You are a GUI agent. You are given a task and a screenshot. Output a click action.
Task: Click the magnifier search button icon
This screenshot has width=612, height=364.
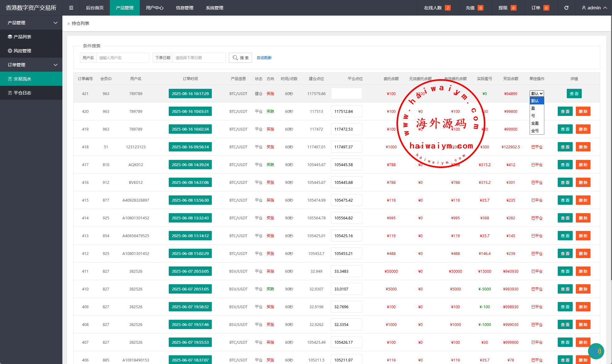(x=235, y=58)
